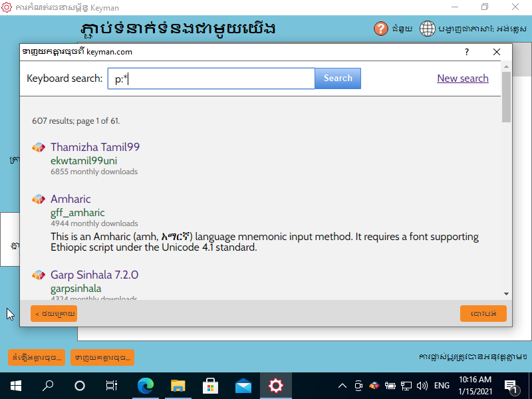The height and width of the screenshot is (399, 532).
Task: Open Cortana from the taskbar
Action: (x=80, y=386)
